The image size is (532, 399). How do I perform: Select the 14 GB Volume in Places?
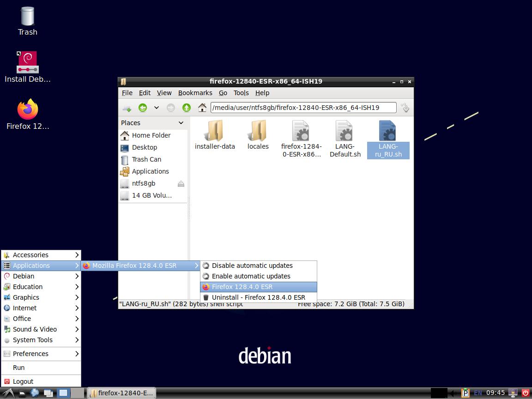click(x=153, y=195)
